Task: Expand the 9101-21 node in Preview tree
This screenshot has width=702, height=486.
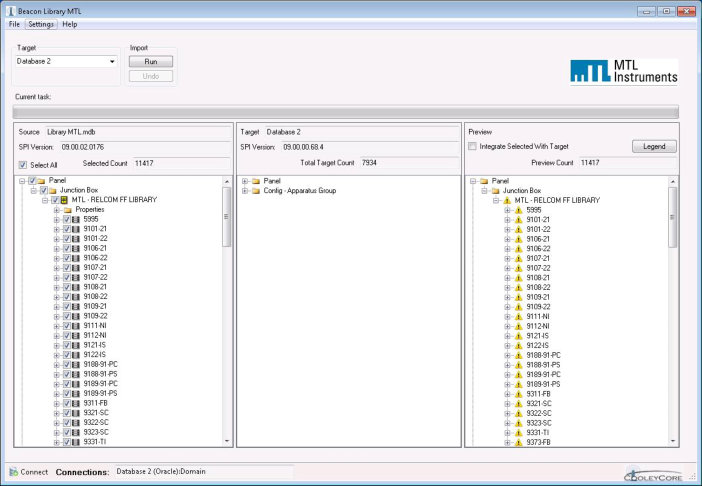Action: point(507,220)
